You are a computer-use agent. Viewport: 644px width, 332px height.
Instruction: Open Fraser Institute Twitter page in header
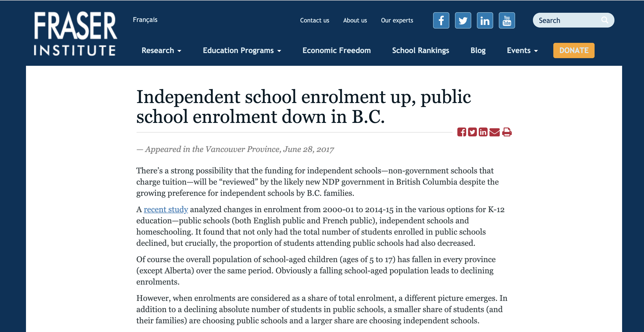tap(463, 20)
